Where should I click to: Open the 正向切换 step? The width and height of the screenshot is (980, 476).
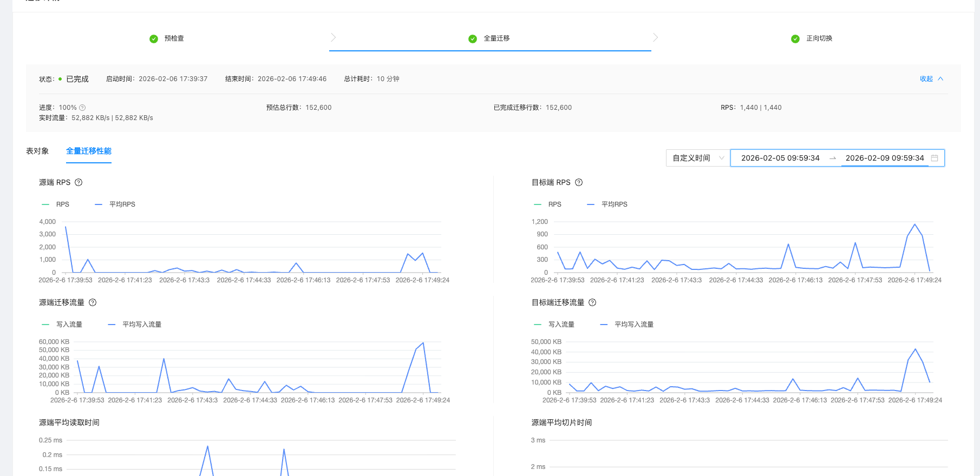coord(819,38)
